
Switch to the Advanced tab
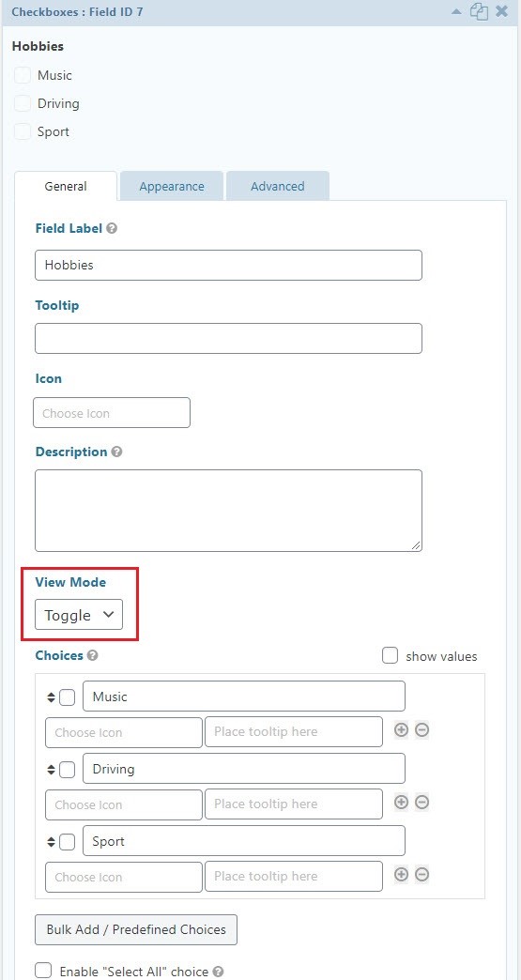pyautogui.click(x=277, y=186)
